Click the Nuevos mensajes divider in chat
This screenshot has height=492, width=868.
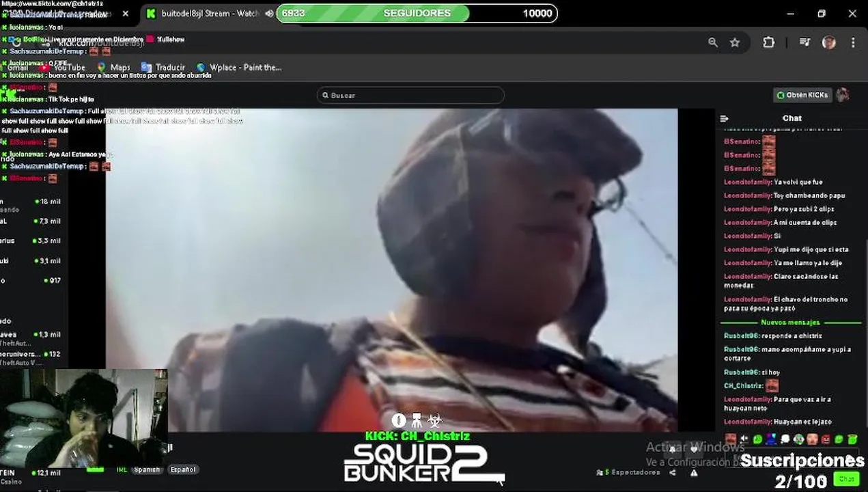[791, 322]
